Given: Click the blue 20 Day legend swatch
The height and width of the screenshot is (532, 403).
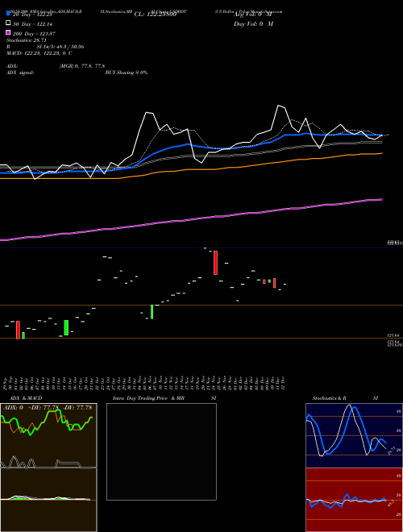Looking at the screenshot, I should point(8,13).
